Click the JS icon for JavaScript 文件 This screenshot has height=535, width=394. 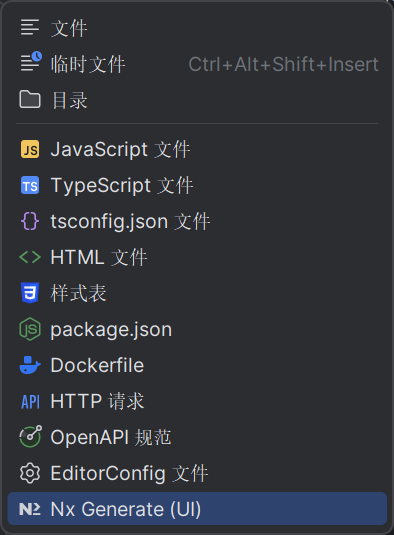click(x=30, y=149)
